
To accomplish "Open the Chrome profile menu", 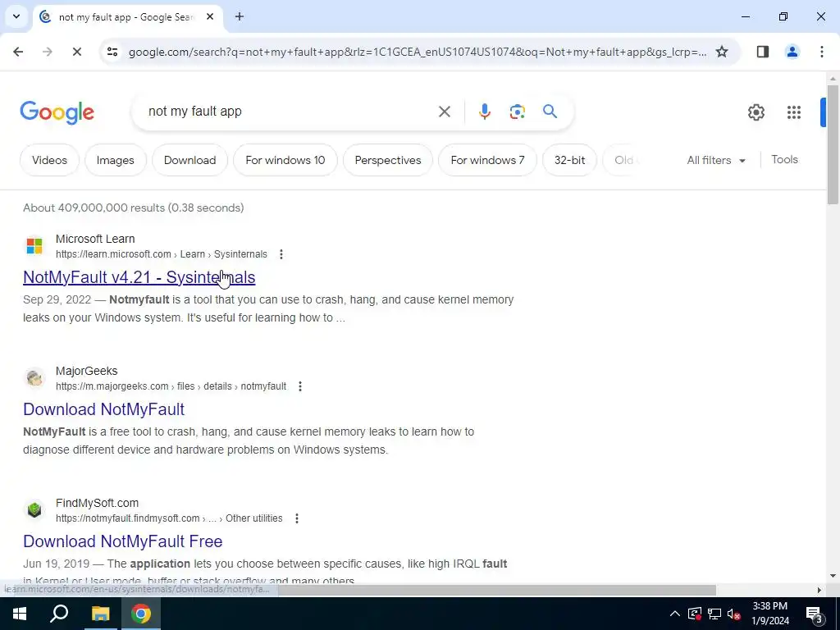I will (792, 52).
